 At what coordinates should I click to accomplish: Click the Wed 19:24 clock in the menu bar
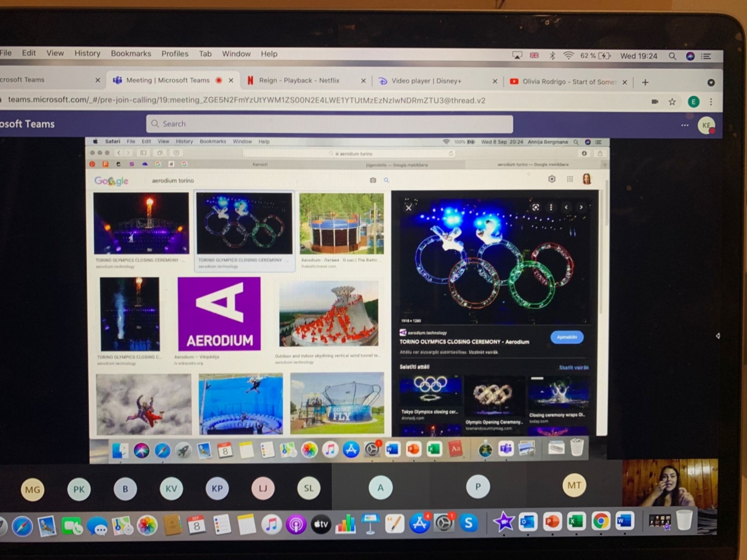(x=639, y=56)
